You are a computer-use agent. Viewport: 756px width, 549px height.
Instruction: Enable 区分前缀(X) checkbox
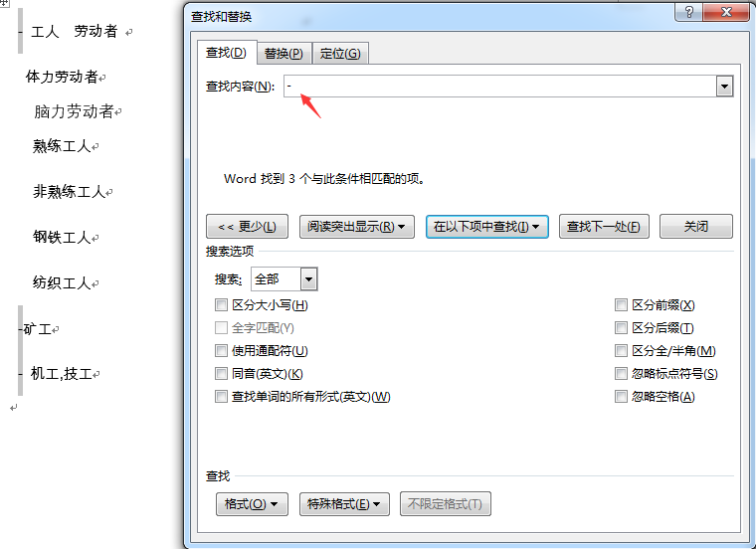click(x=621, y=305)
